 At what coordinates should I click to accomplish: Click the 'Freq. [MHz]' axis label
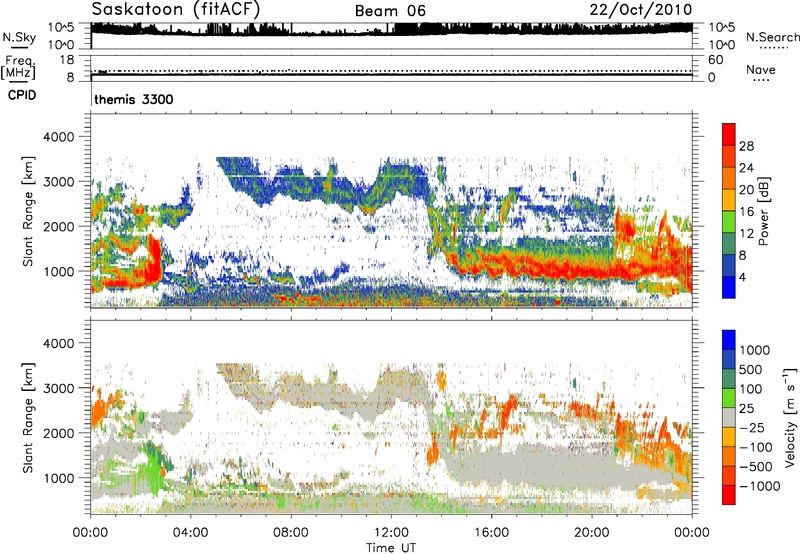(19, 67)
